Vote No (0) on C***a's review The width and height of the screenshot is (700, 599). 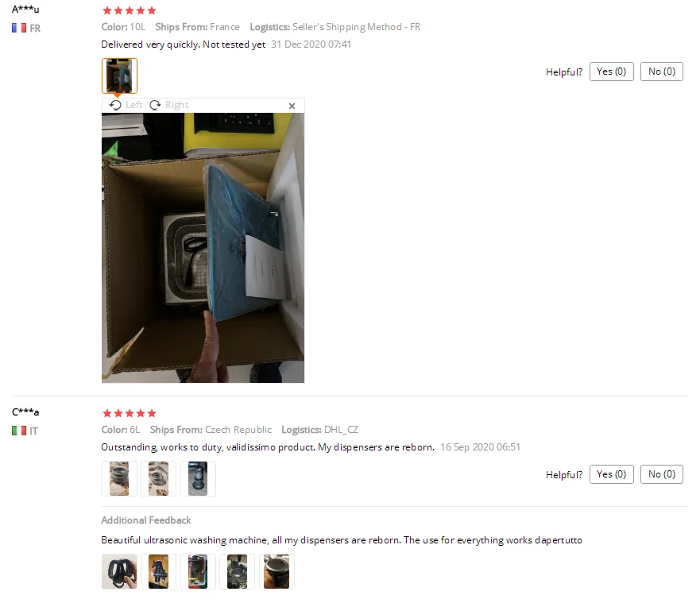pyautogui.click(x=662, y=474)
